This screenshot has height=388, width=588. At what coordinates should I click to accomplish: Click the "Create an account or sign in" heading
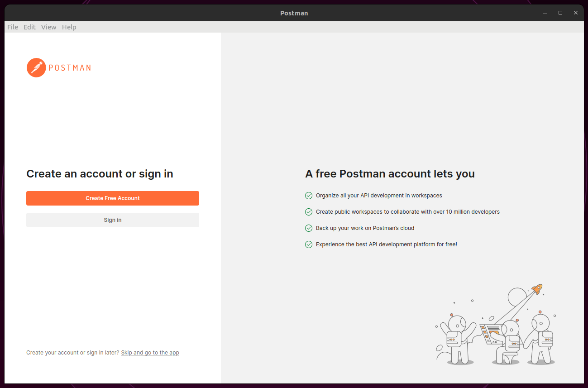click(99, 173)
